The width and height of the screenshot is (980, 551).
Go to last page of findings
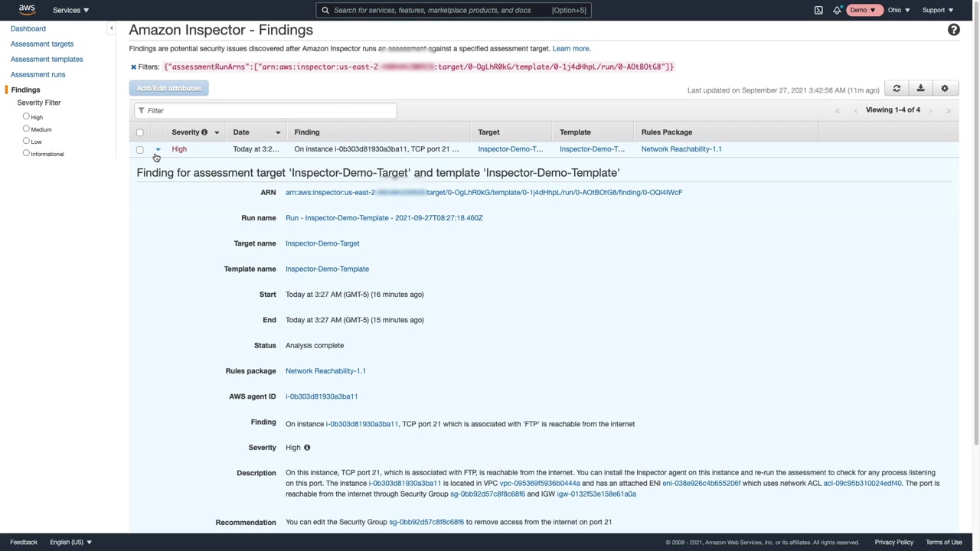(948, 110)
